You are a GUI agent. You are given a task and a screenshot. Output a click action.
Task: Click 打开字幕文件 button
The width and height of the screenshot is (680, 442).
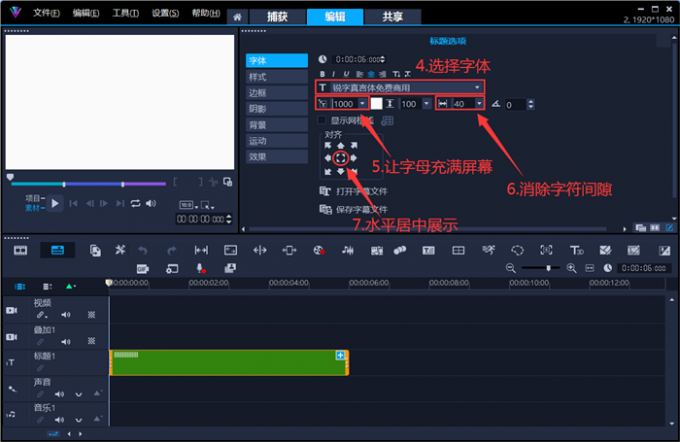359,190
